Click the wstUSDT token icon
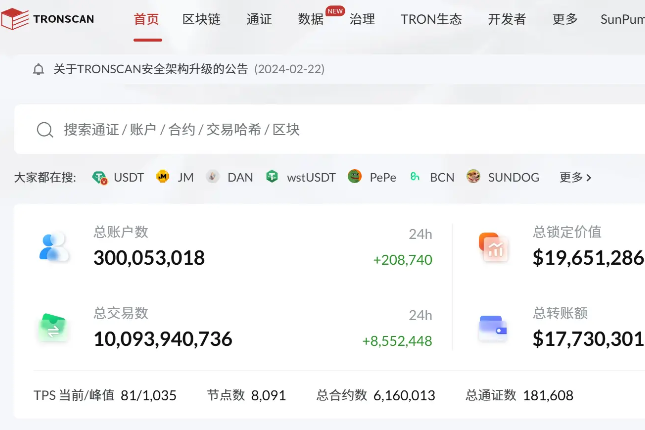645x430 pixels. pyautogui.click(x=272, y=177)
